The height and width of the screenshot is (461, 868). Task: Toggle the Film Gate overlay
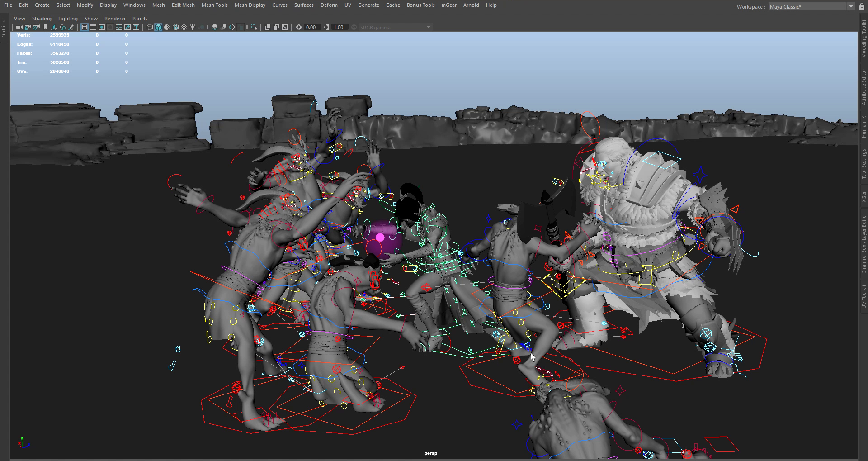tap(93, 27)
